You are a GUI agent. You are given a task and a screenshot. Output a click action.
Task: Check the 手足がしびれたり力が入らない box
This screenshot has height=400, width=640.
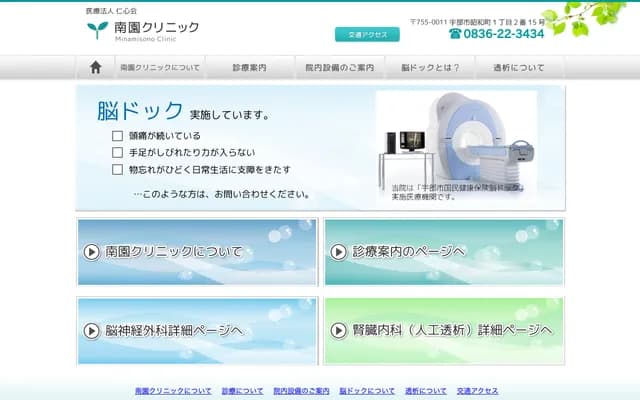(117, 153)
